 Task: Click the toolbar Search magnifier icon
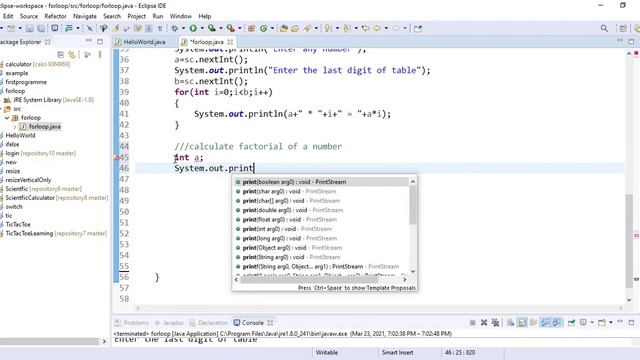click(604, 28)
